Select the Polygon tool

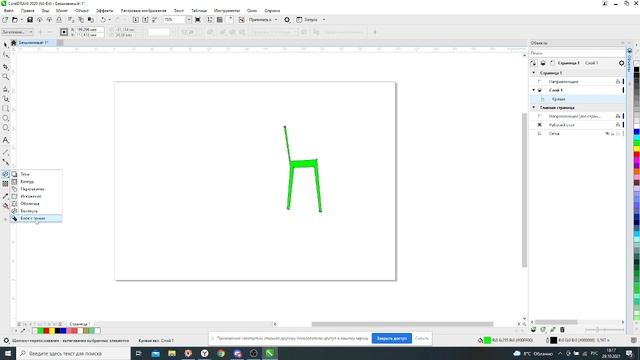(x=5, y=128)
